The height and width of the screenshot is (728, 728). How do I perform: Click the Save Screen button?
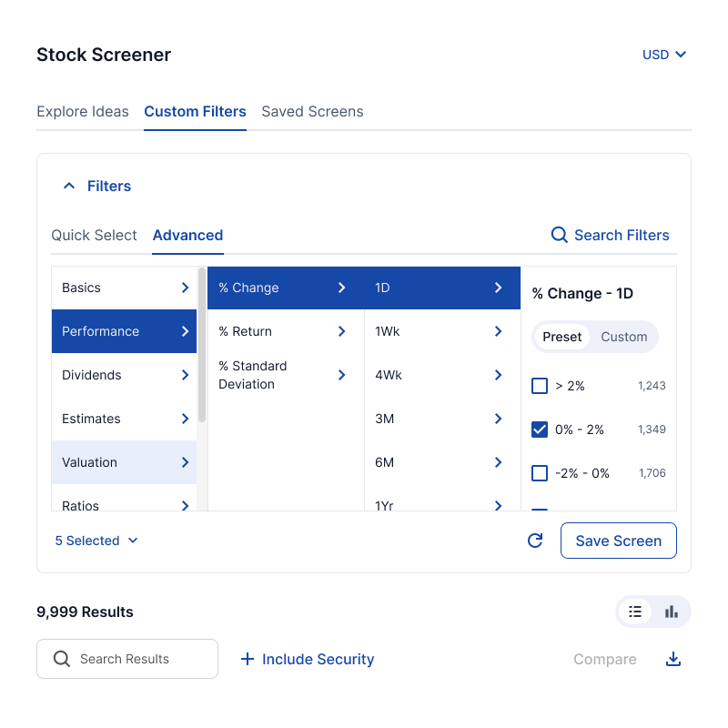click(x=618, y=541)
